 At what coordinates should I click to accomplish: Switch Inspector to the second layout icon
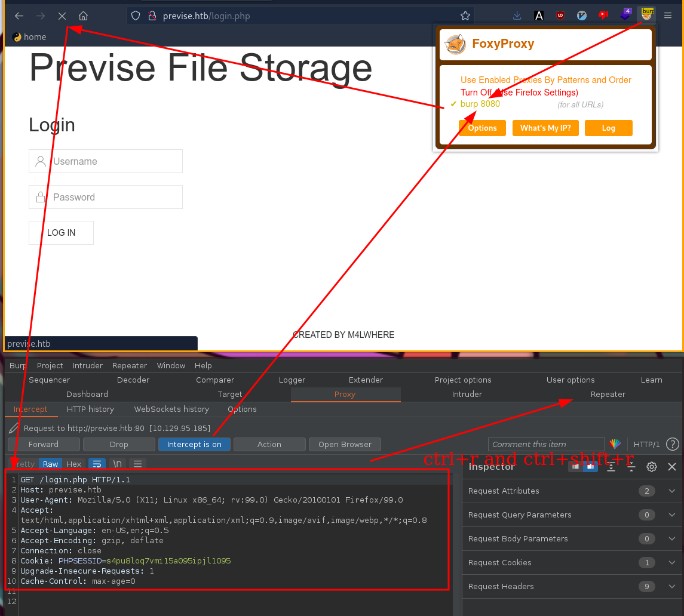(590, 466)
